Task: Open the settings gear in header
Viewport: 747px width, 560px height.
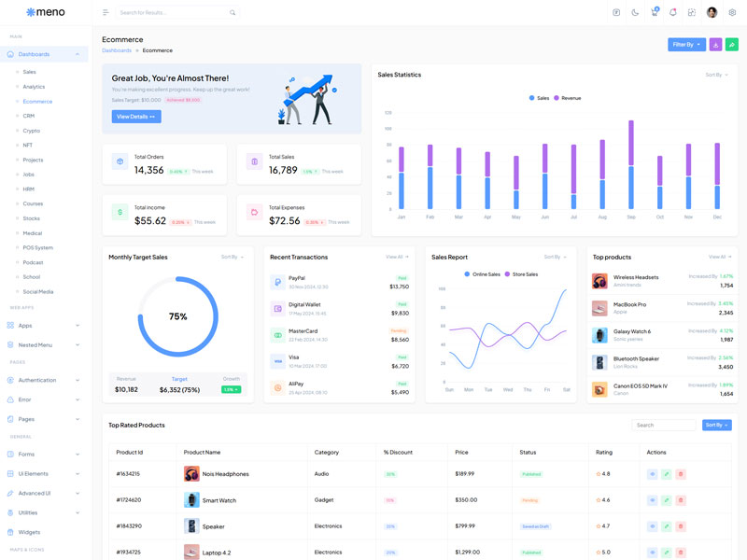Action: click(732, 13)
